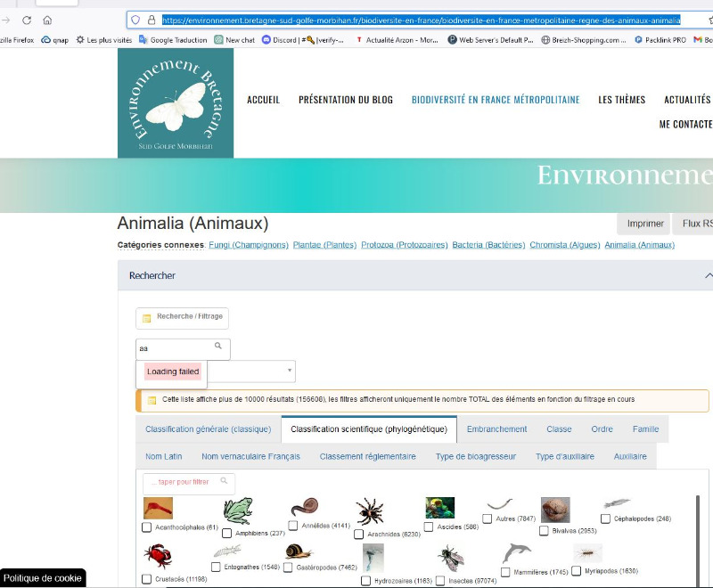Click the magnifier icon in the 'aa' search box
The height and width of the screenshot is (588, 713).
(218, 346)
